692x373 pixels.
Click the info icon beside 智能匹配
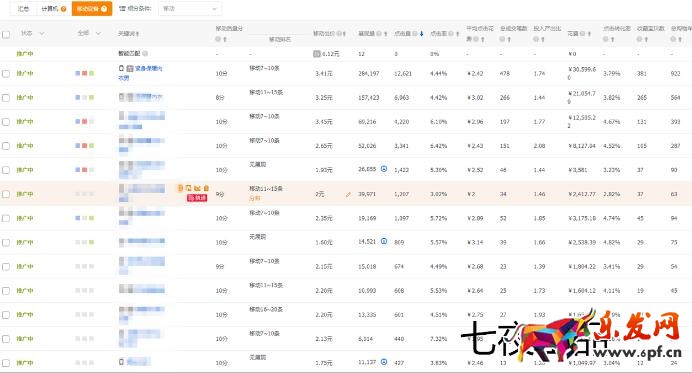145,54
